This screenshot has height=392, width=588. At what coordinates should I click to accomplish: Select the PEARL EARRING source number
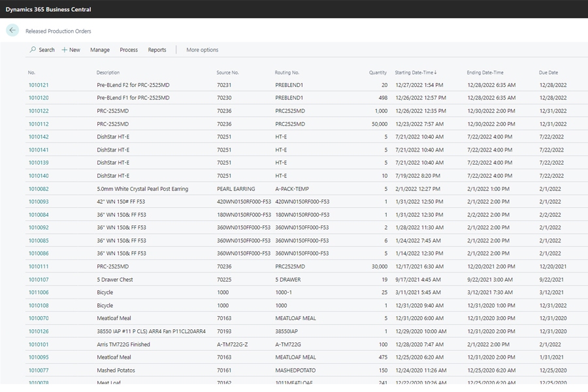(x=236, y=189)
